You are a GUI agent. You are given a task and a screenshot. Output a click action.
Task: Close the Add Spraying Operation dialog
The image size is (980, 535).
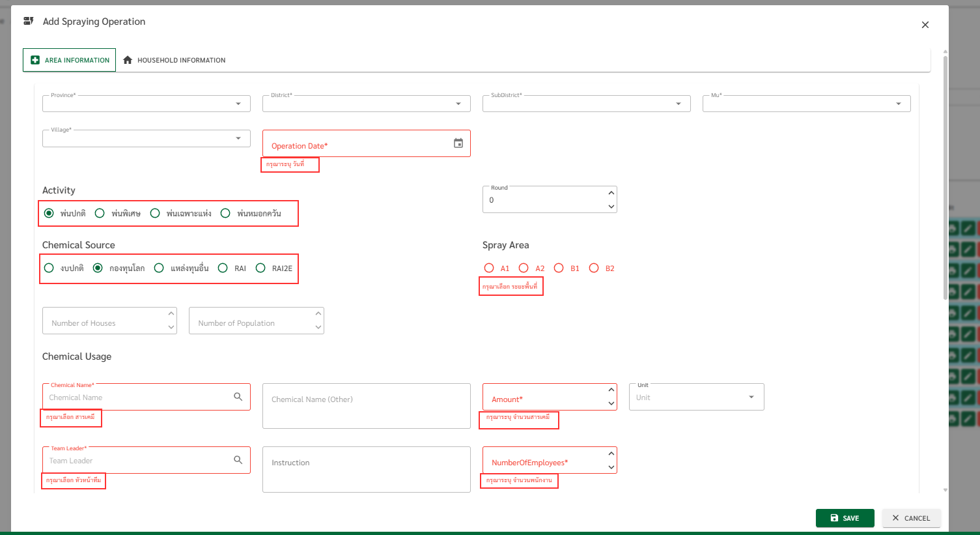coord(925,25)
